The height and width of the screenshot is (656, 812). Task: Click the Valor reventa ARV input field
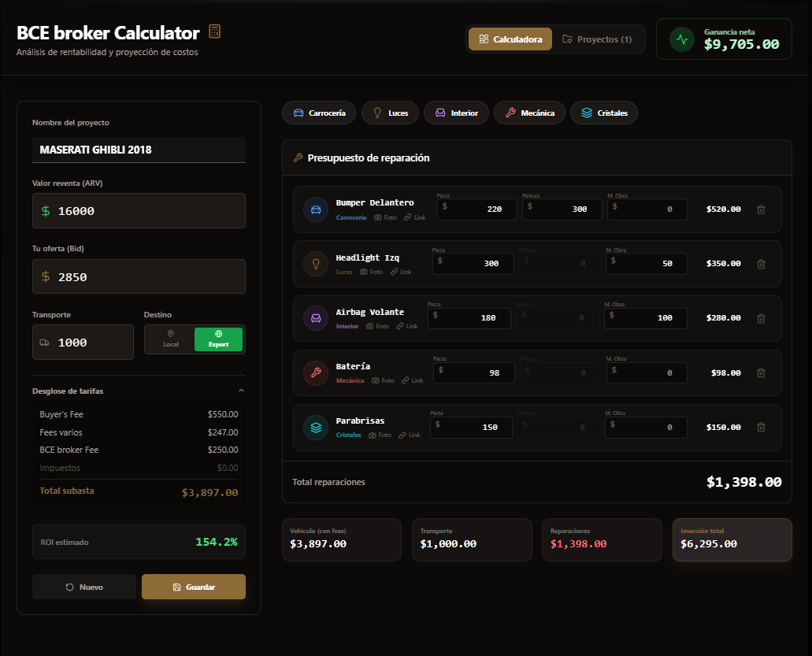click(139, 210)
